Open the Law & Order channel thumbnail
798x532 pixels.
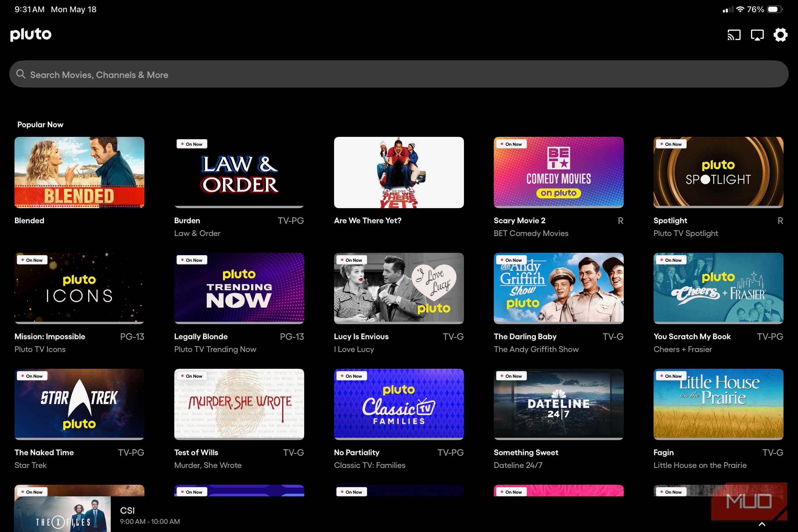(x=239, y=173)
